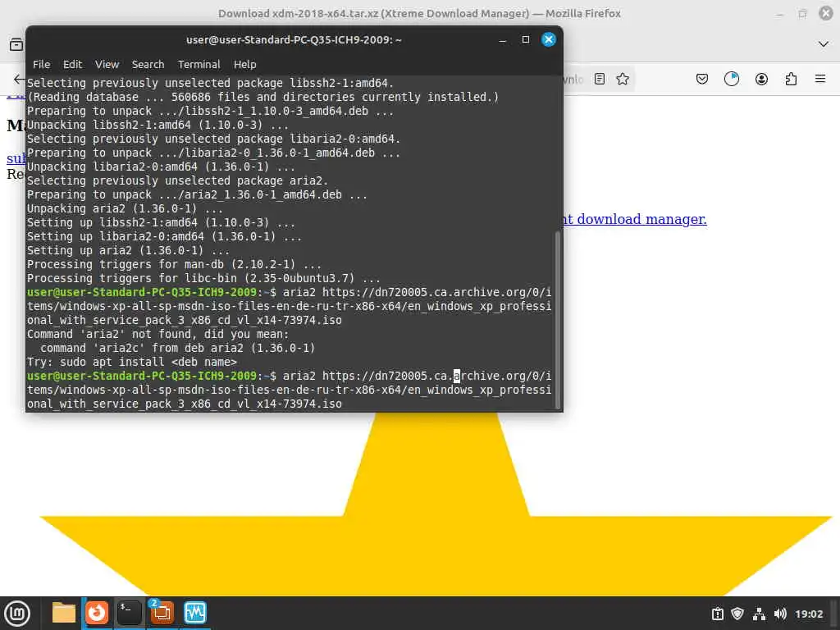Image resolution: width=840 pixels, height=630 pixels.
Task: Click 'Unpacking aria2 (1.36.0-1)' line
Action: pyautogui.click(x=125, y=209)
